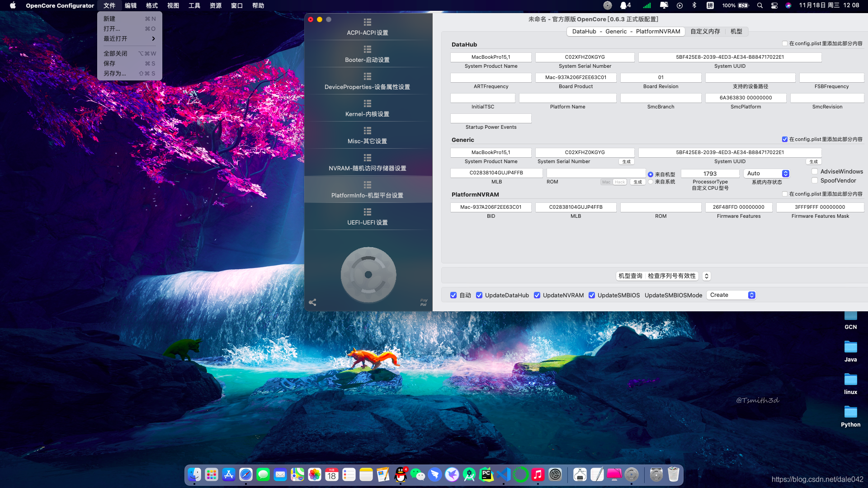Image resolution: width=868 pixels, height=488 pixels.
Task: Click the circular dial control in sidebar
Action: point(368,275)
